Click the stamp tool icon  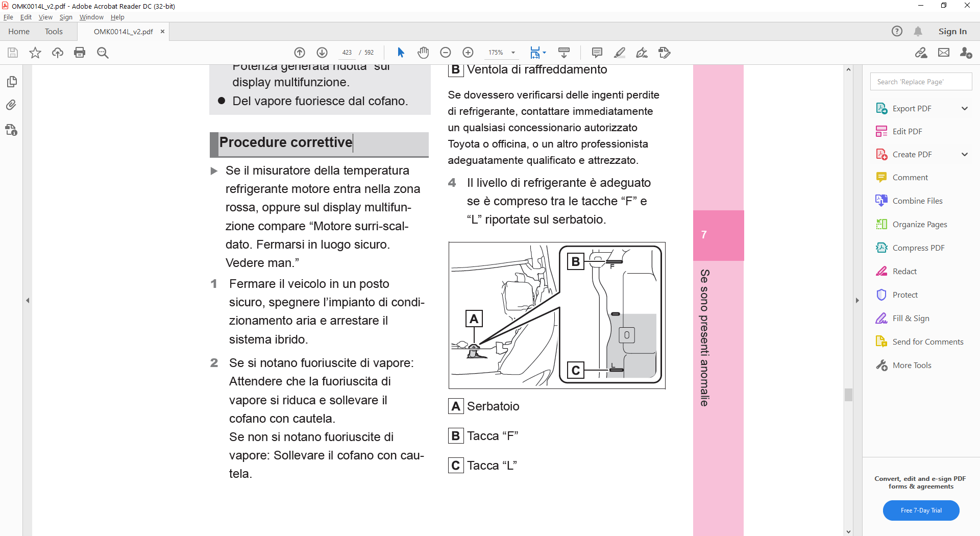665,53
